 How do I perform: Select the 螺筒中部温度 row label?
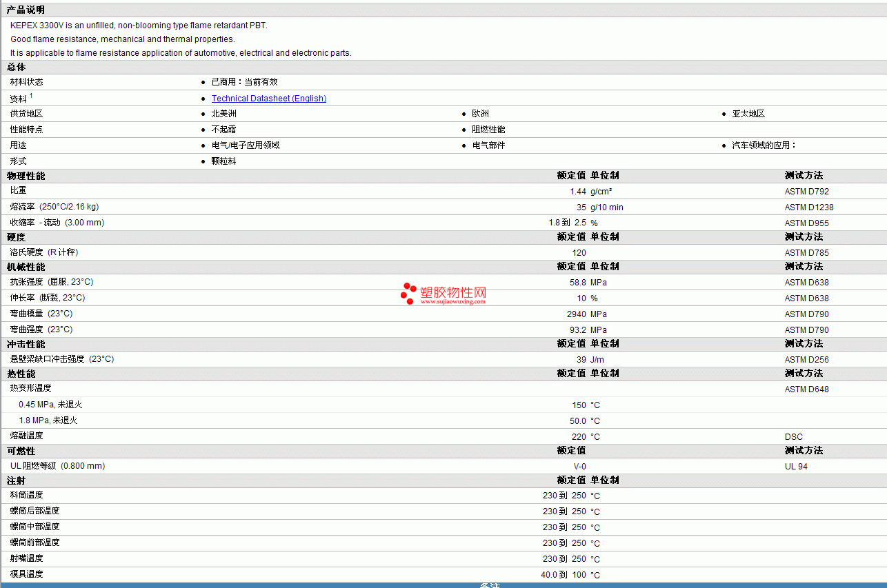point(34,527)
